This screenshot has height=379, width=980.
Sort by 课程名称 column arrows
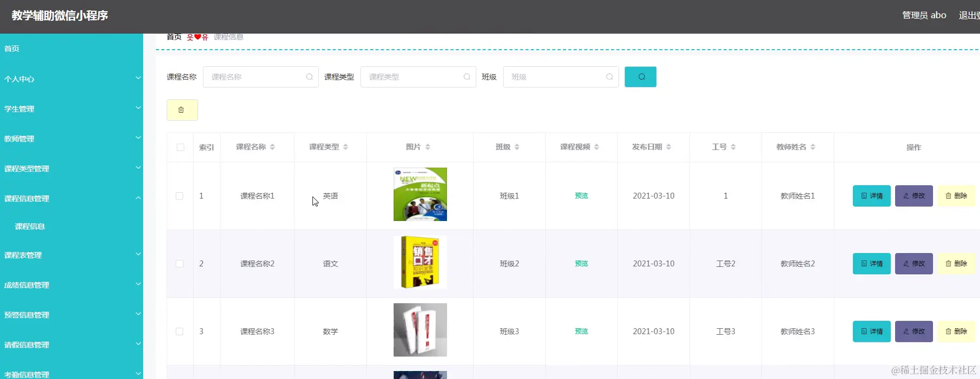click(272, 147)
